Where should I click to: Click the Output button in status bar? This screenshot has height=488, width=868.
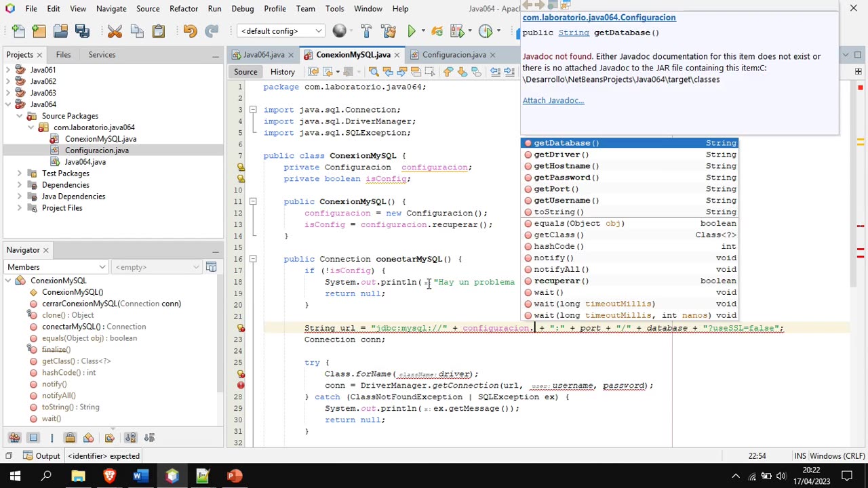click(x=41, y=456)
